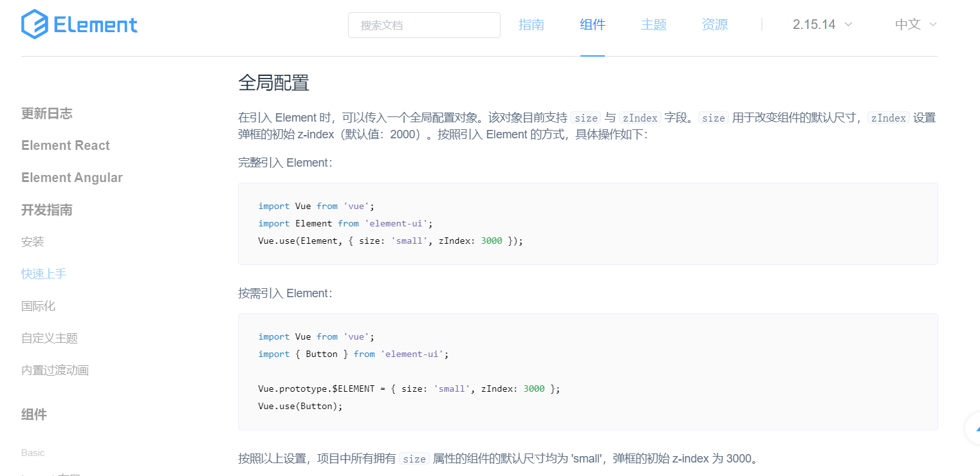Click the Element logo

click(x=79, y=24)
